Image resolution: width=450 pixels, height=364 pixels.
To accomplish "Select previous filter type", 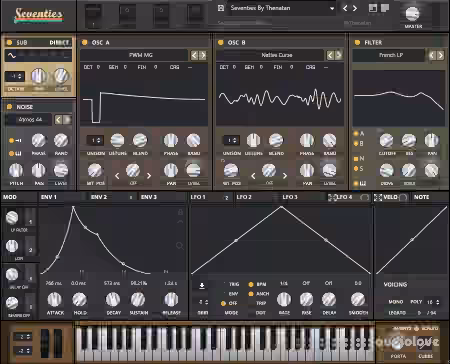I will click(432, 55).
